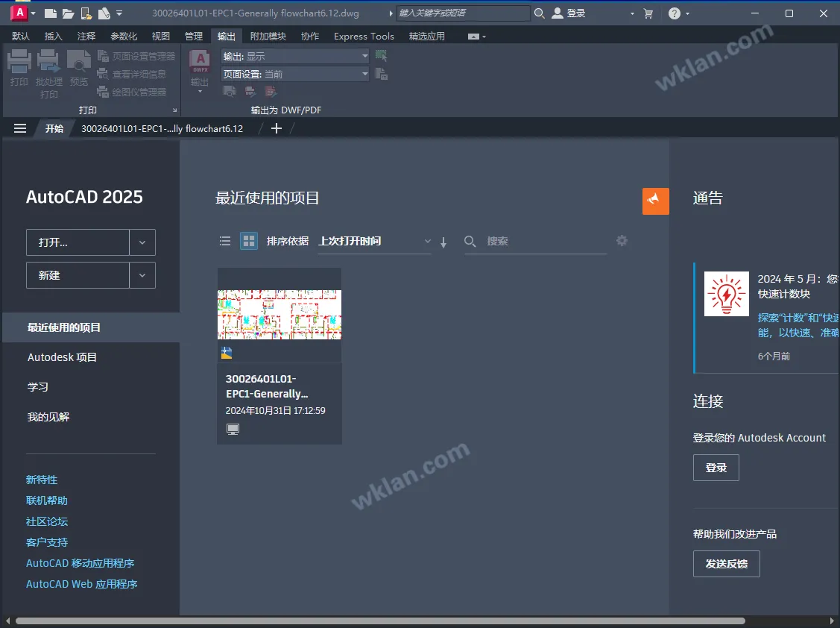Viewport: 840px width, 628px height.
Task: Open the 新特性 link
Action: pos(42,480)
